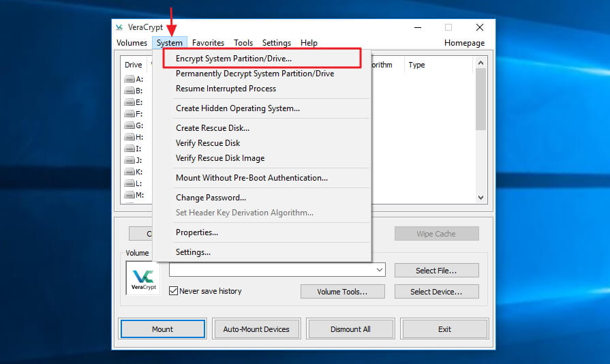Image resolution: width=610 pixels, height=364 pixels.
Task: Expand the volume path dropdown
Action: click(x=380, y=270)
